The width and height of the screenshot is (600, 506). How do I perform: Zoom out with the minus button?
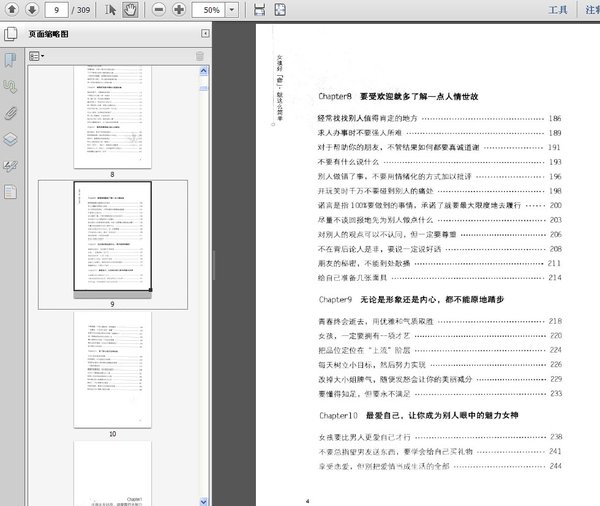[159, 10]
